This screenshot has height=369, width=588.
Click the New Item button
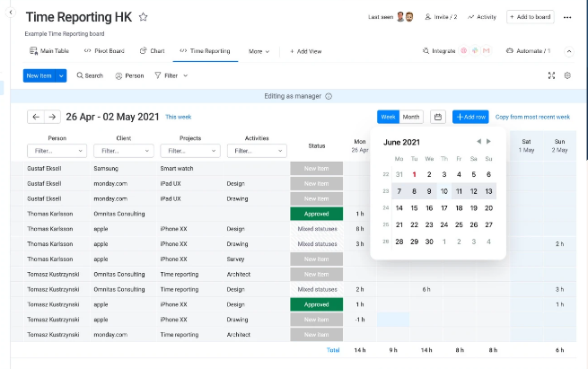click(x=39, y=75)
